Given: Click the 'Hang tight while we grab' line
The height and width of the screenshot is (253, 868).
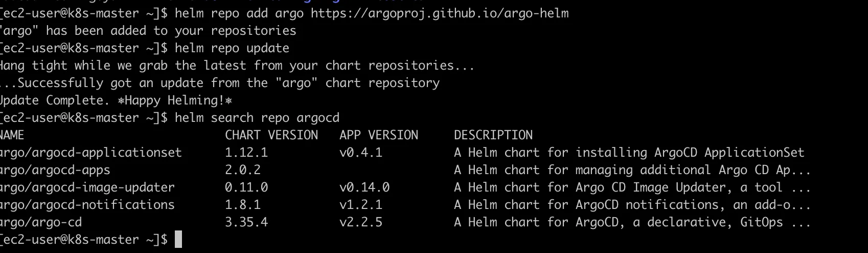Looking at the screenshot, I should click(x=237, y=66).
